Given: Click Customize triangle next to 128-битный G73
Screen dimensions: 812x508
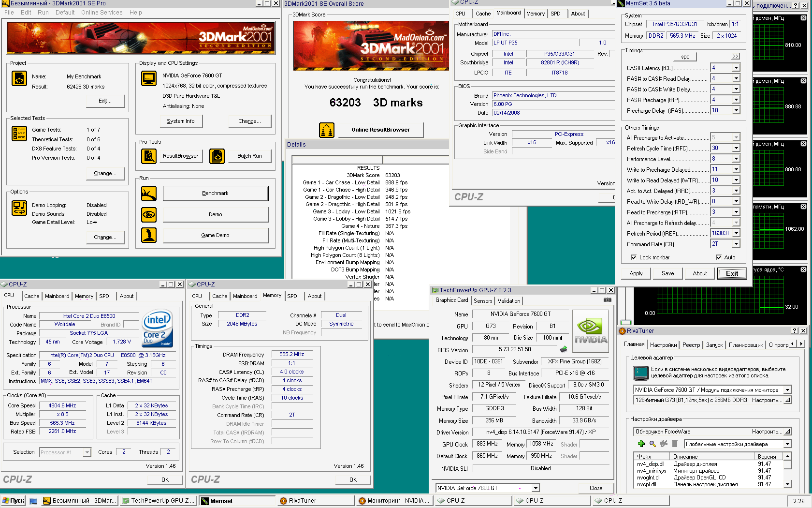Looking at the screenshot, I should [x=787, y=400].
